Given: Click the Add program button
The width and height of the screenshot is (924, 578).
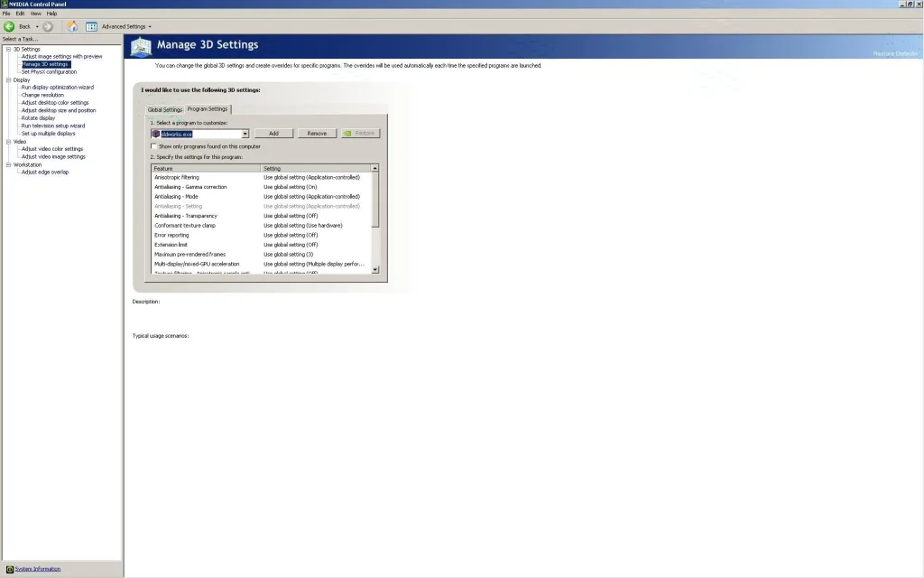Looking at the screenshot, I should coord(273,134).
